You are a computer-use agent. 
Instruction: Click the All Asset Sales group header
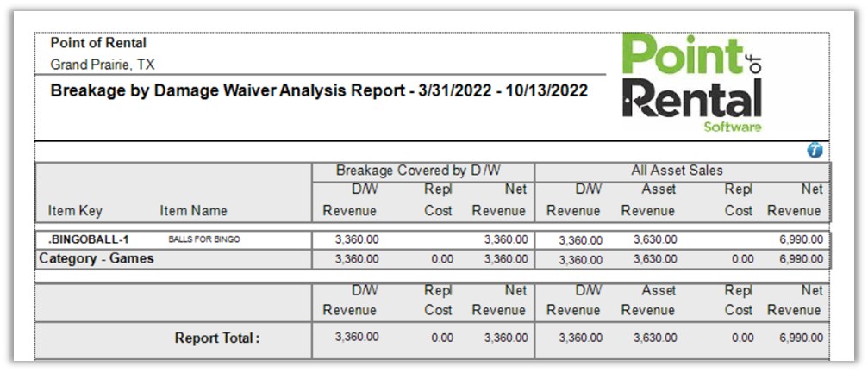pos(678,170)
